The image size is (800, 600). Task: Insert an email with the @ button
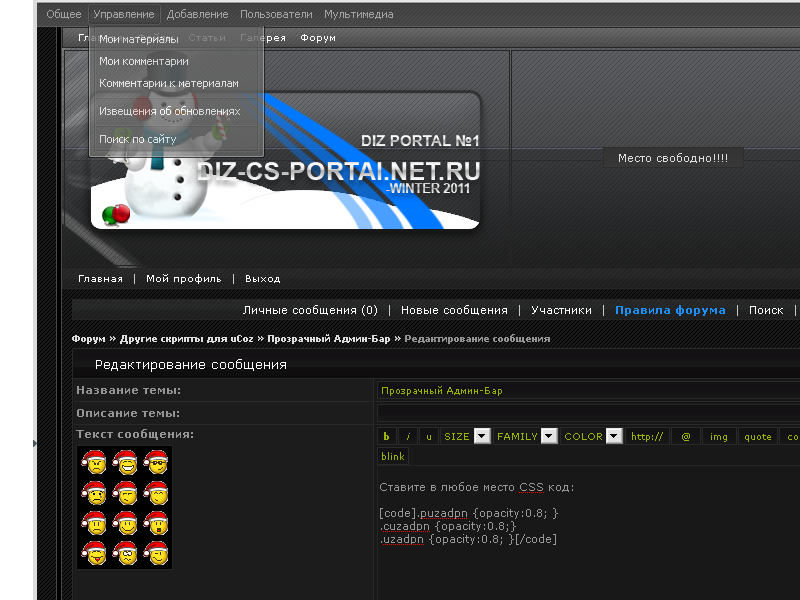[x=686, y=436]
